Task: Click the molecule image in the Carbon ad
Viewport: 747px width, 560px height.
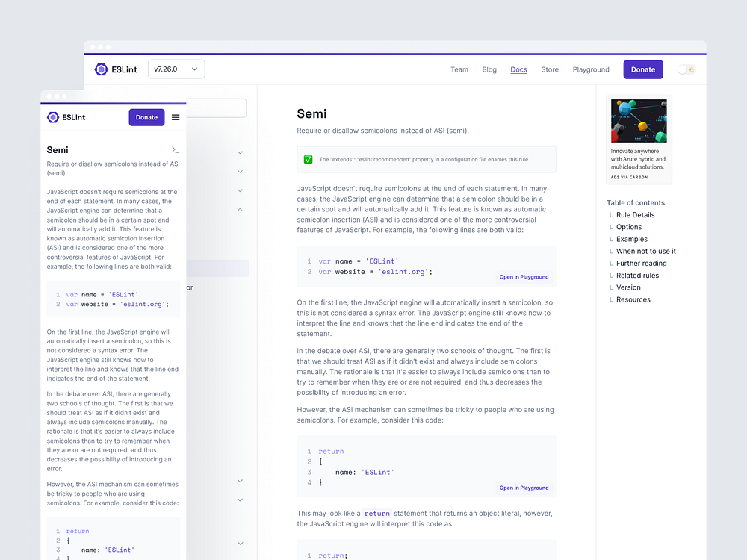Action: 638,120
